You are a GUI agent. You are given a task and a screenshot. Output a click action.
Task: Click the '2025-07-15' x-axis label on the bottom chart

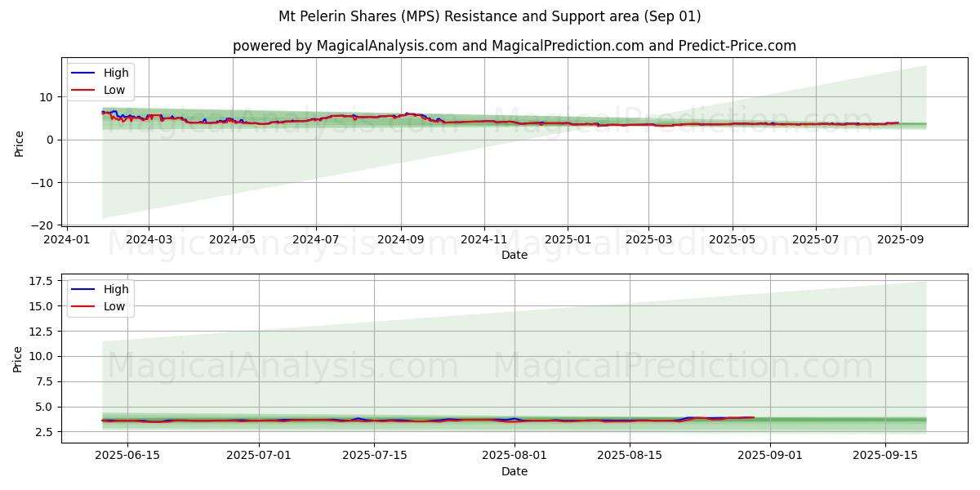(x=374, y=457)
